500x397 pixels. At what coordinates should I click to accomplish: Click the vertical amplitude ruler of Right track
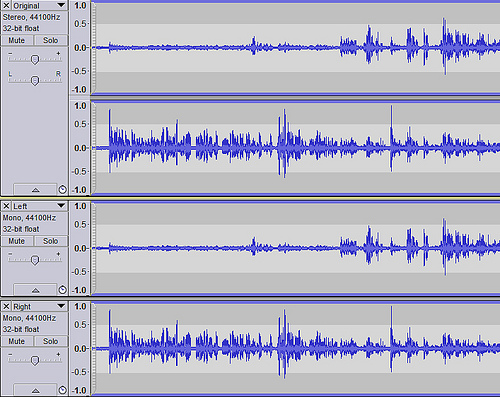[x=80, y=349]
